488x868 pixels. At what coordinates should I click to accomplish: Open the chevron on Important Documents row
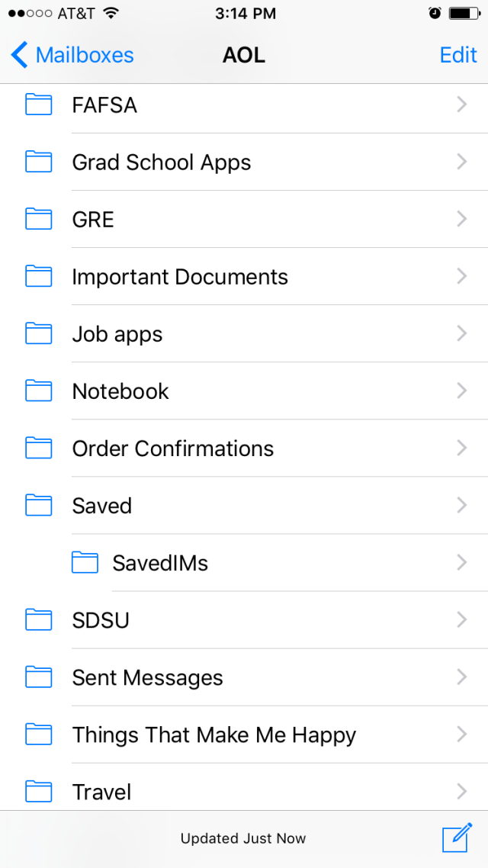click(x=461, y=276)
